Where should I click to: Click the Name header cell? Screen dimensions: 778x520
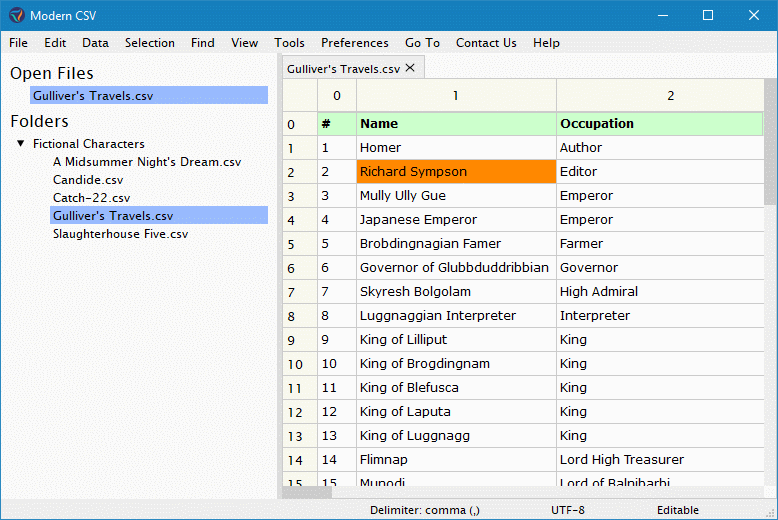coord(456,124)
